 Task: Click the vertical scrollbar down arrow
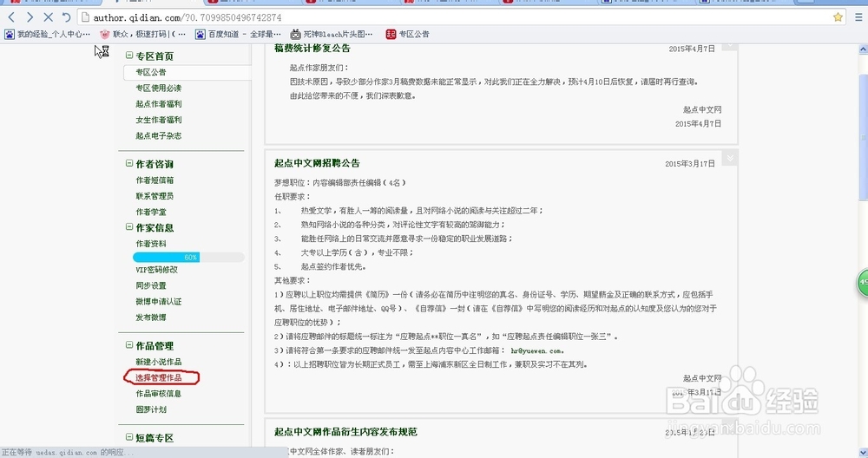(863, 451)
